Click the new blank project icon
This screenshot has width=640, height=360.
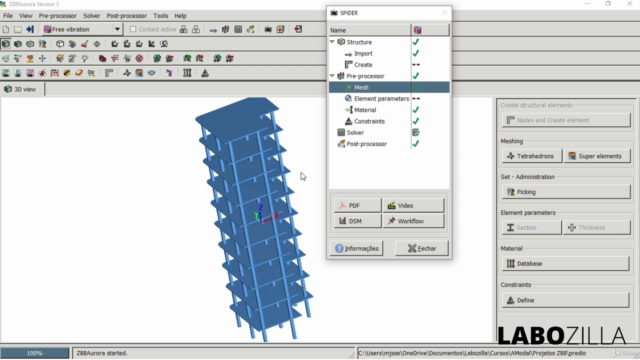tap(6, 29)
